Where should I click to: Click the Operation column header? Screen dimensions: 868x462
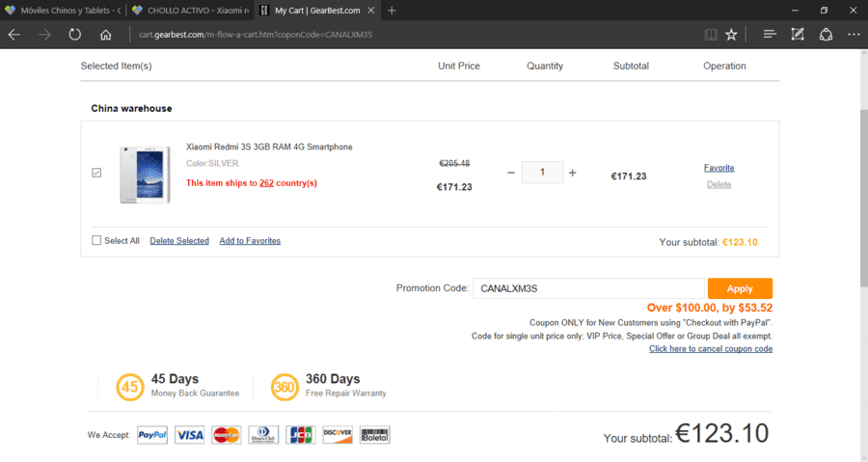tap(724, 66)
